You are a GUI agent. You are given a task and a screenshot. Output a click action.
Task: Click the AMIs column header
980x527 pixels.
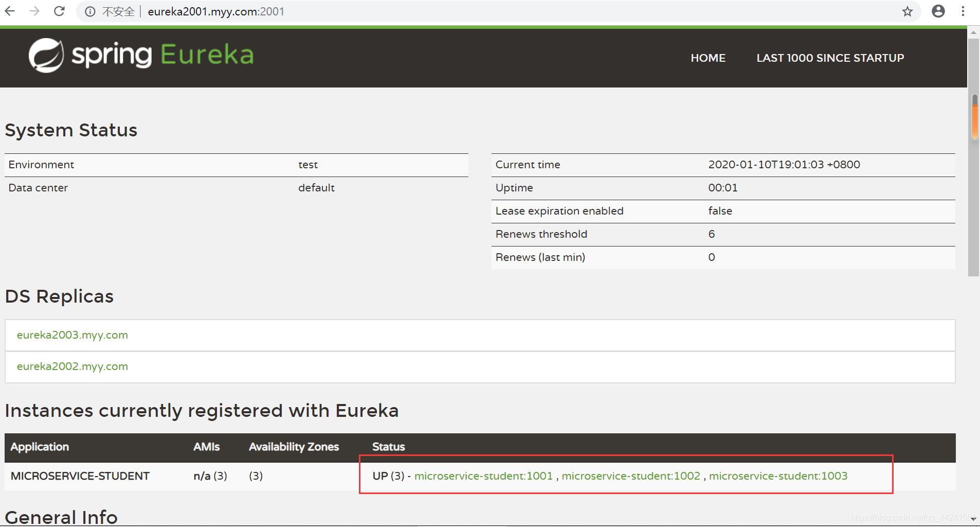click(x=206, y=447)
